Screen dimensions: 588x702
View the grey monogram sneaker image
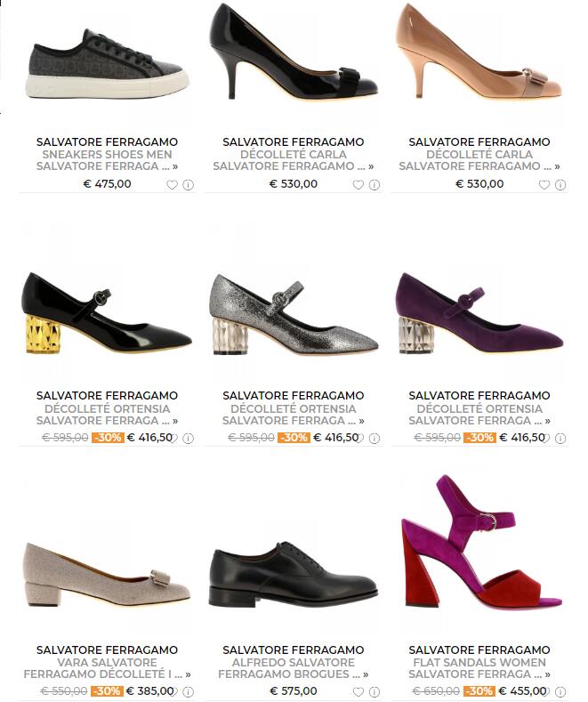(x=107, y=64)
